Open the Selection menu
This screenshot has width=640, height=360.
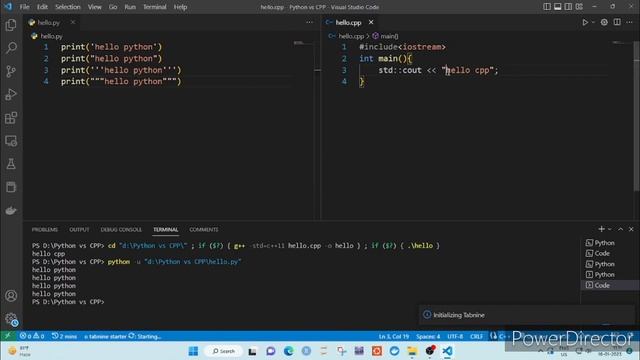(68, 7)
